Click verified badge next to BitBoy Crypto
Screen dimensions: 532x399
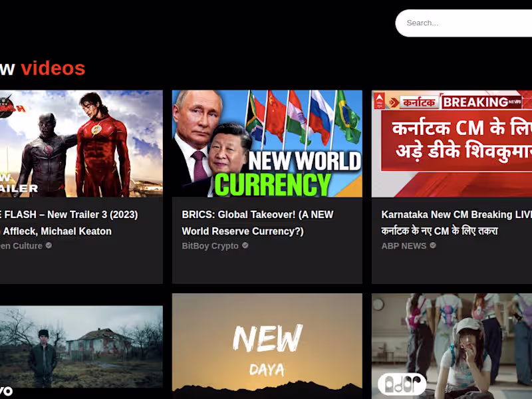[245, 245]
